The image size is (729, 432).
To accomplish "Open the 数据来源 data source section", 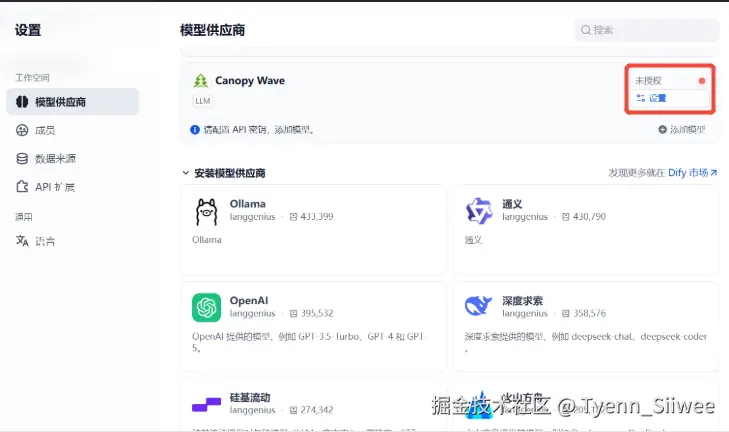I will click(55, 159).
